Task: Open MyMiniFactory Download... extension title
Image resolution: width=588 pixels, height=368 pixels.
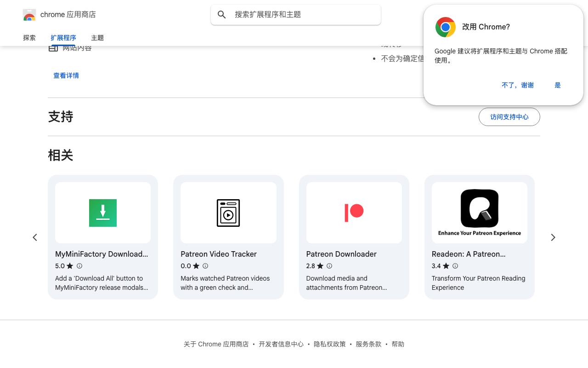Action: click(102, 254)
